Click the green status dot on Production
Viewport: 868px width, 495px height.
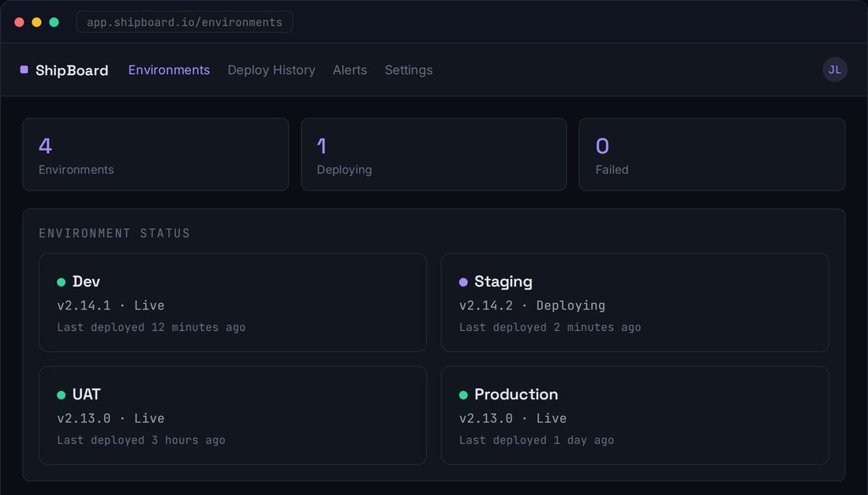(463, 396)
